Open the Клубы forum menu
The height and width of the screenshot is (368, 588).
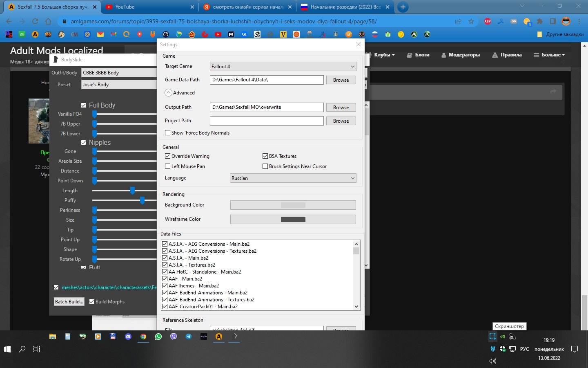(384, 55)
